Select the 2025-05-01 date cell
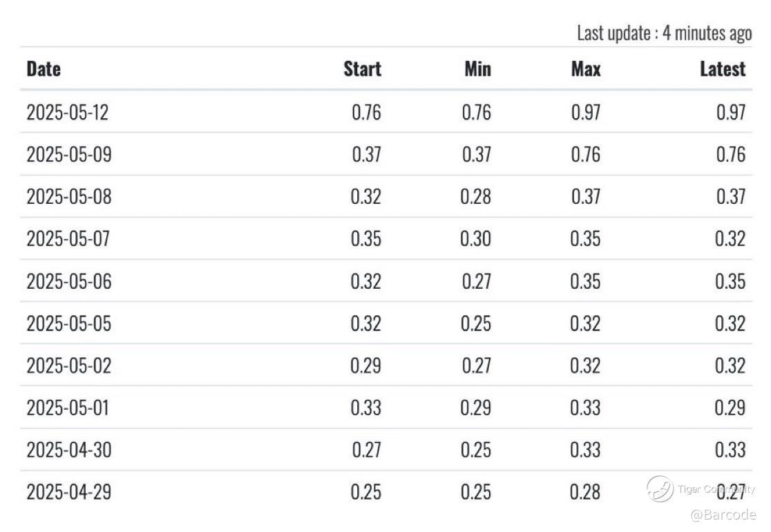The width and height of the screenshot is (771, 532). pos(68,408)
